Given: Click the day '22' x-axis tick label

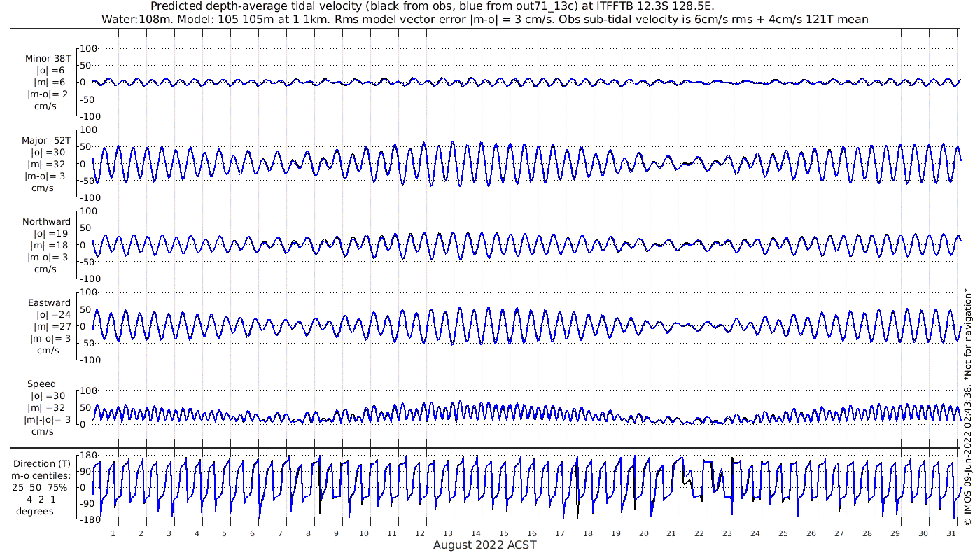Looking at the screenshot, I should tap(699, 533).
